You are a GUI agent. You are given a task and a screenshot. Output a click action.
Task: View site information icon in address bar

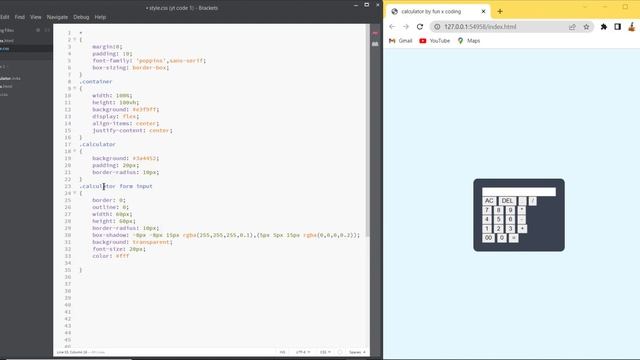tap(437, 27)
